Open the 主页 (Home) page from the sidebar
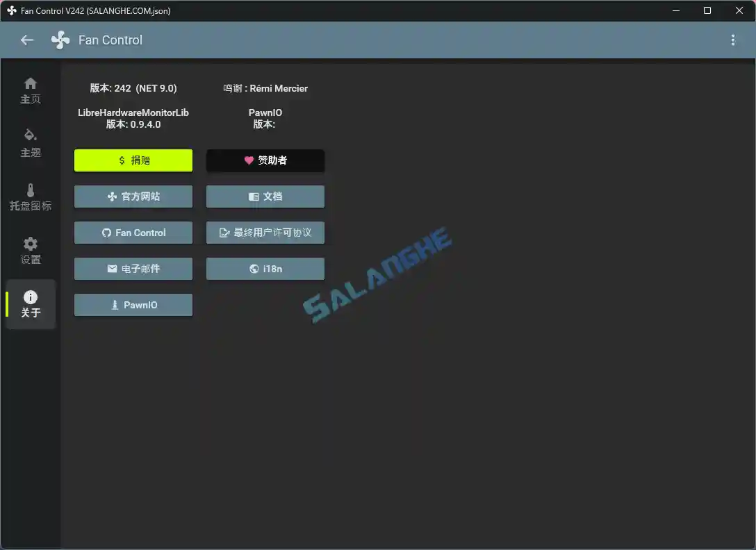Viewport: 756px width, 550px height. click(31, 90)
